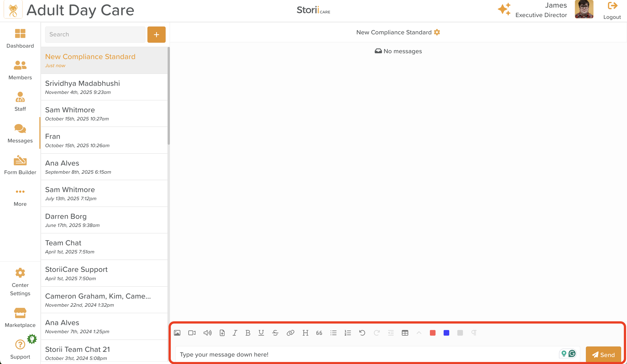
Task: Click the audio speaker icon
Action: (x=207, y=333)
